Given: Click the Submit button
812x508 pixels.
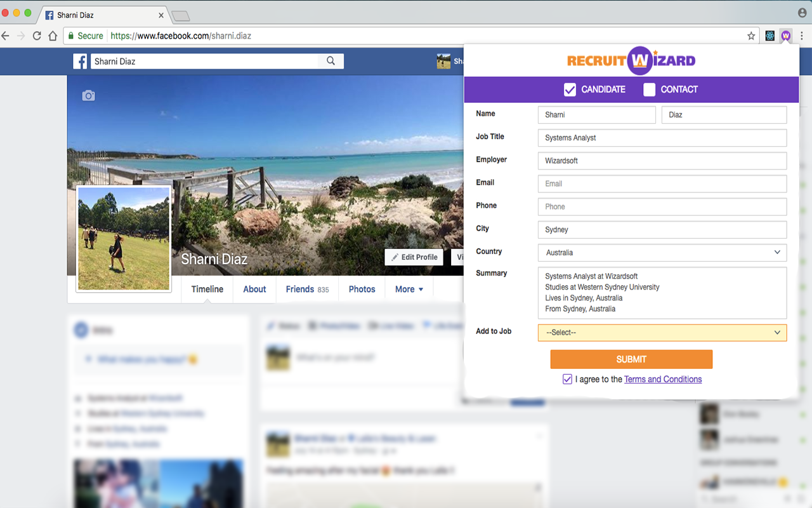Looking at the screenshot, I should tap(631, 359).
